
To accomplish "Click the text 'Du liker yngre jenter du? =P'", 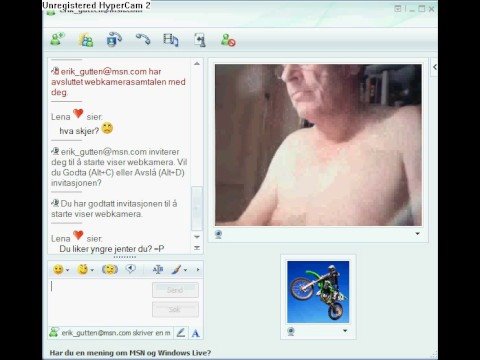I will point(112,249).
